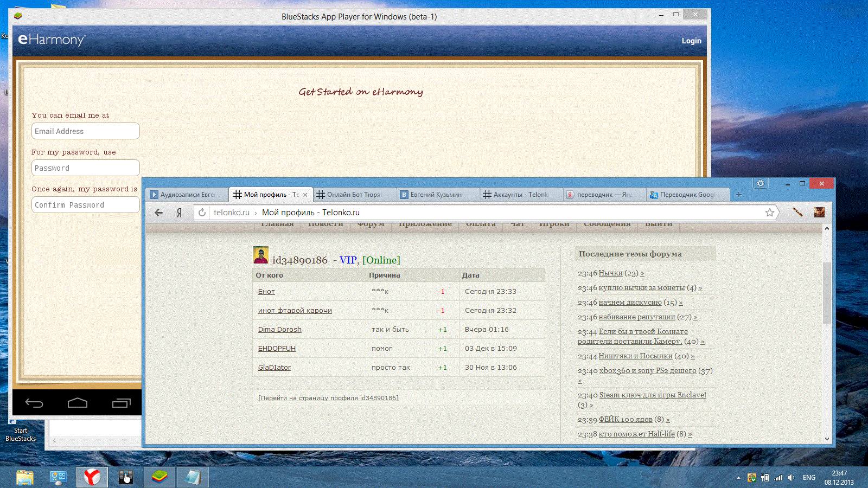Screen dimensions: 868x488
Task: Open forum topic 'xbox360 и sony PS2 дешего'
Action: (x=648, y=371)
